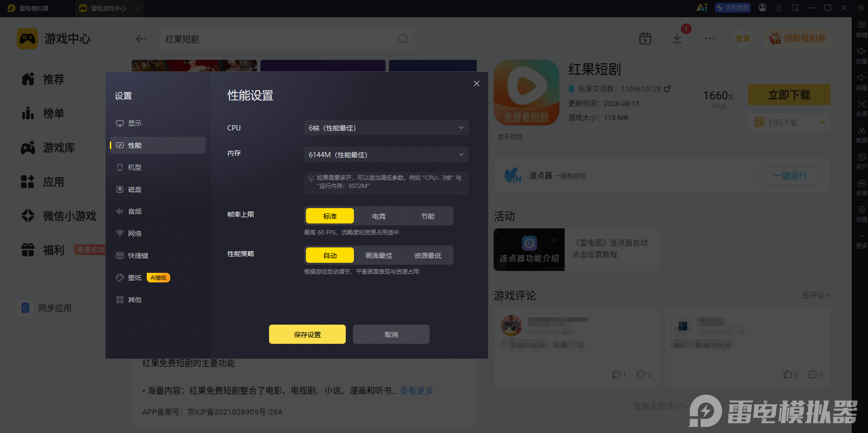Screen dimensions: 868x433
Task: Close the 雷电游戏中心 tab
Action: click(138, 8)
